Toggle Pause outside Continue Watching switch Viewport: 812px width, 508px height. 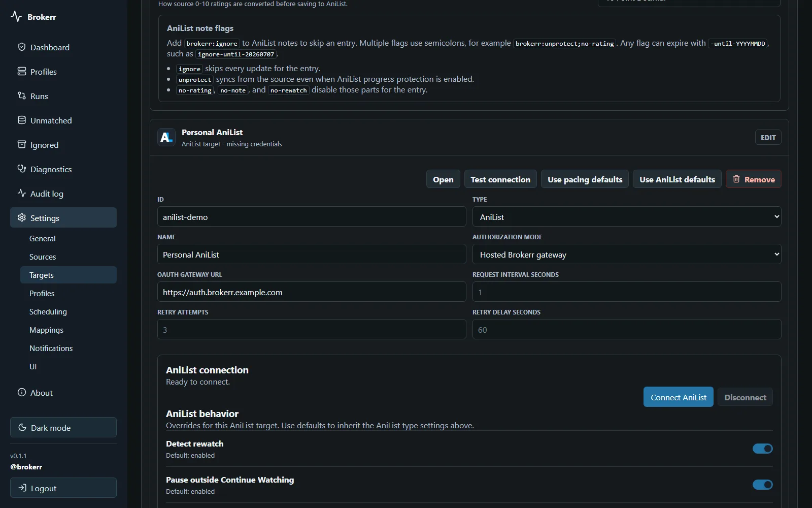tap(762, 485)
